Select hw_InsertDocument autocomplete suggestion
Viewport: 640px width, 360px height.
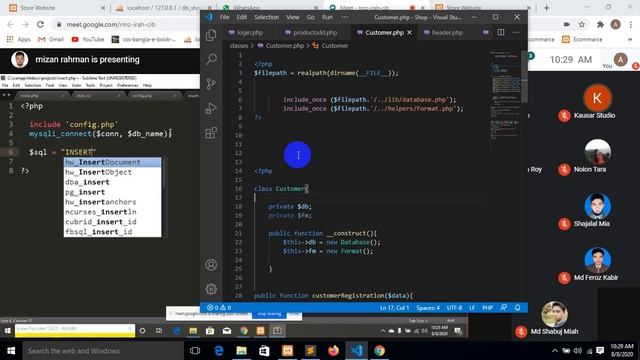coord(113,162)
